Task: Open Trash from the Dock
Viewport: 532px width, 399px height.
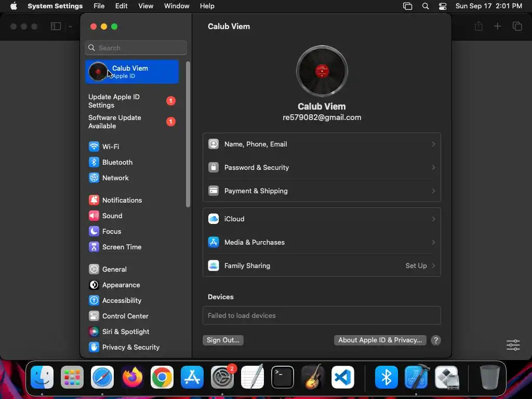Action: pyautogui.click(x=490, y=377)
